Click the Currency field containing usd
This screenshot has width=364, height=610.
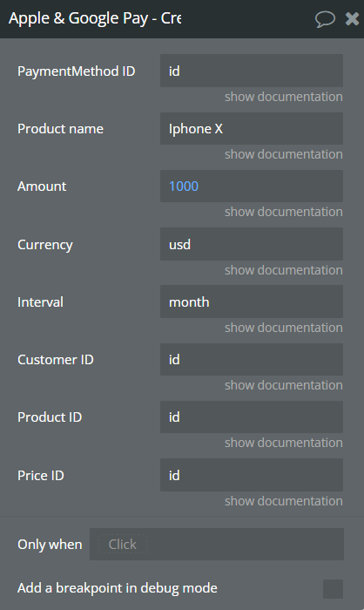pyautogui.click(x=252, y=244)
